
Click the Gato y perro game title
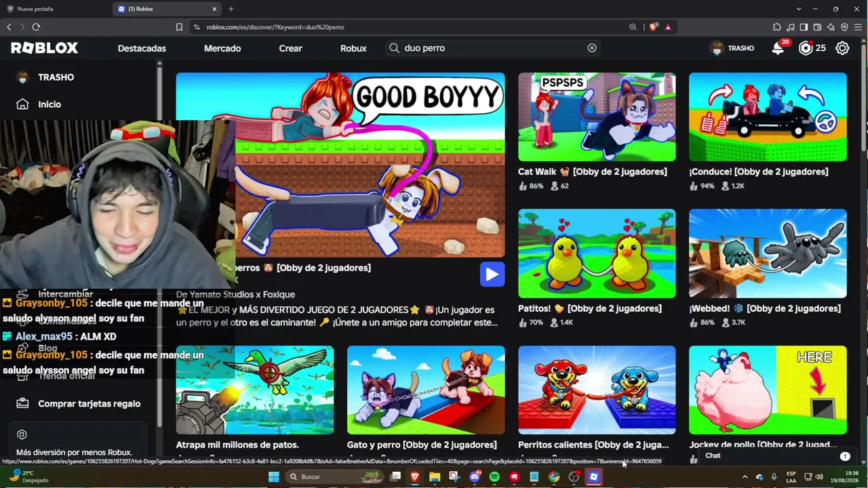click(422, 445)
